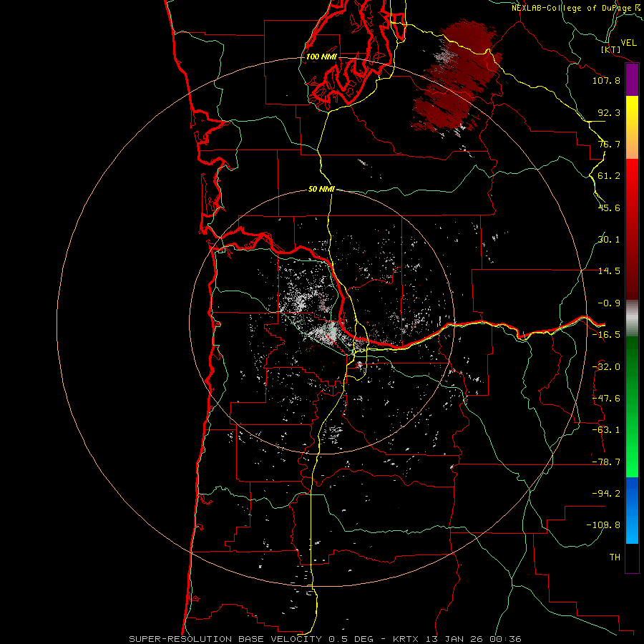
Task: Pick the yellow segment of the velocity scale
Action: click(632, 127)
